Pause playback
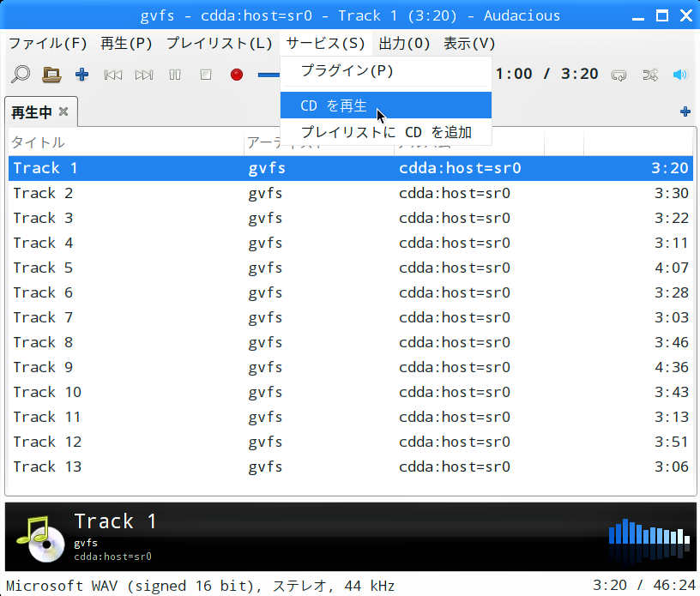Image resolution: width=700 pixels, height=596 pixels. point(175,75)
